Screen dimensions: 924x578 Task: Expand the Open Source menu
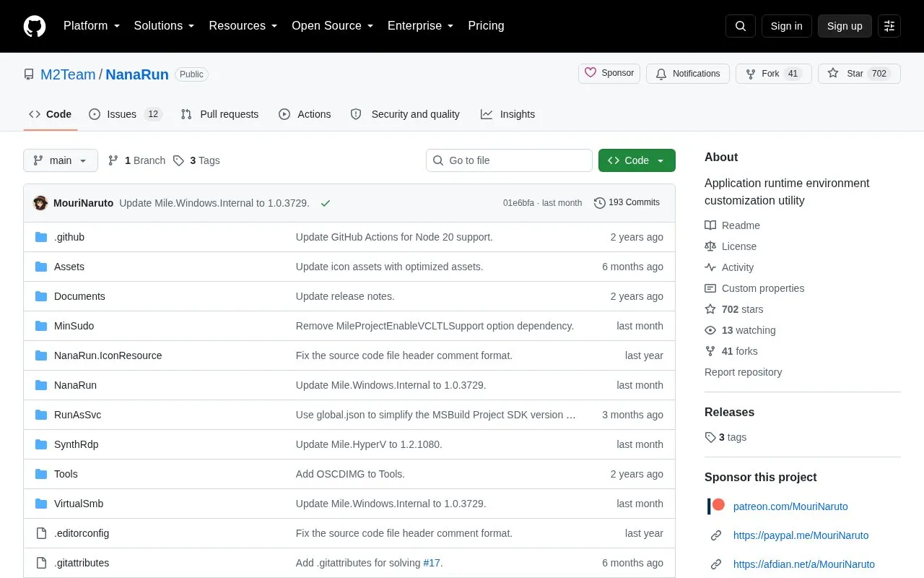333,26
